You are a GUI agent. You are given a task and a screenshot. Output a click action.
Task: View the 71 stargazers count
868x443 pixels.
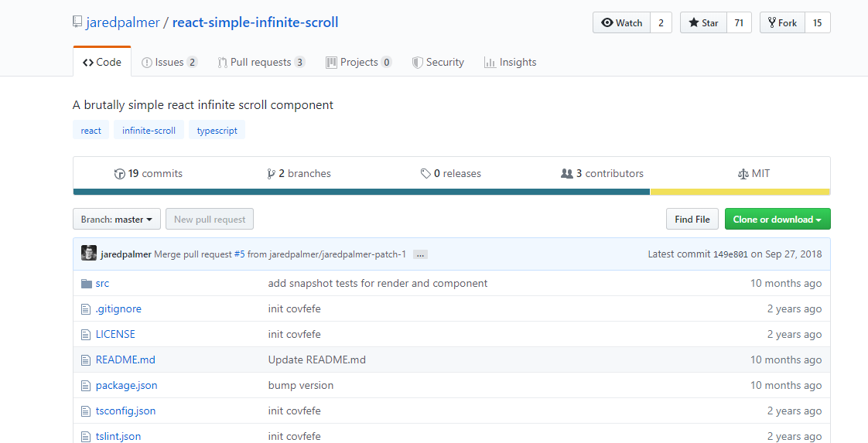click(x=739, y=22)
